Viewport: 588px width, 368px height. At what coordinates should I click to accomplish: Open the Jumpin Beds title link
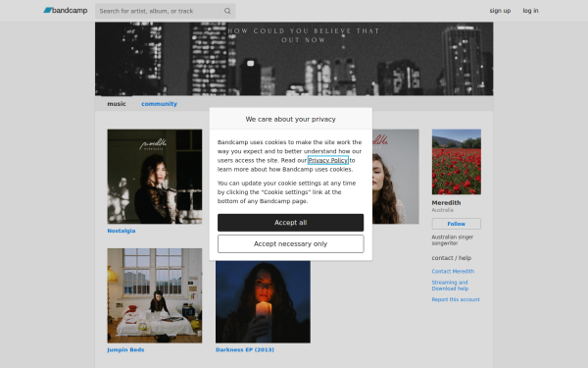coord(125,349)
